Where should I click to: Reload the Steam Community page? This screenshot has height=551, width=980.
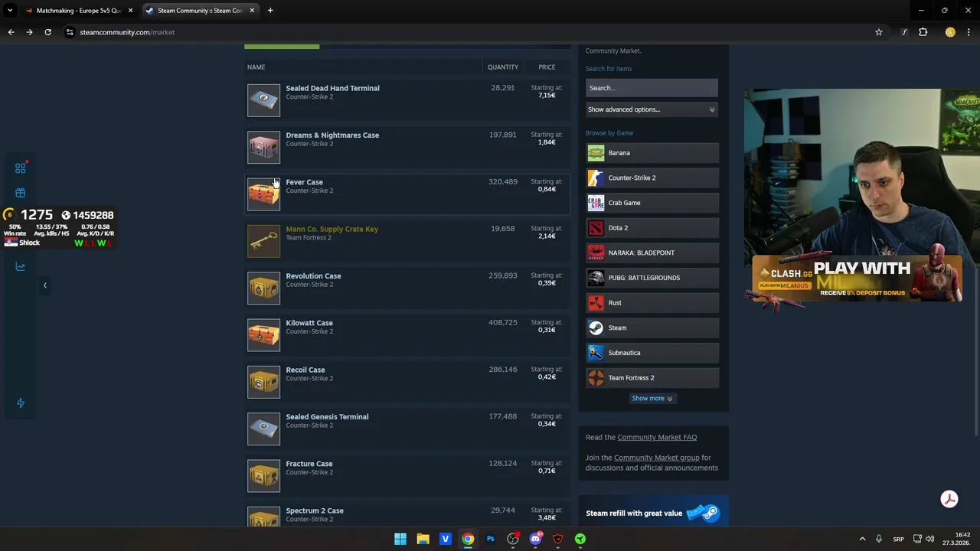(x=47, y=32)
